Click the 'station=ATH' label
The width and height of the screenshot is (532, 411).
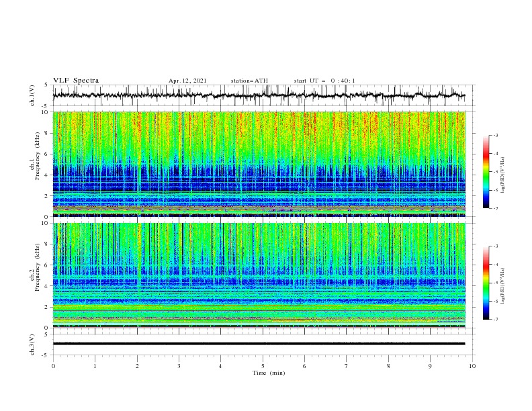(x=249, y=81)
